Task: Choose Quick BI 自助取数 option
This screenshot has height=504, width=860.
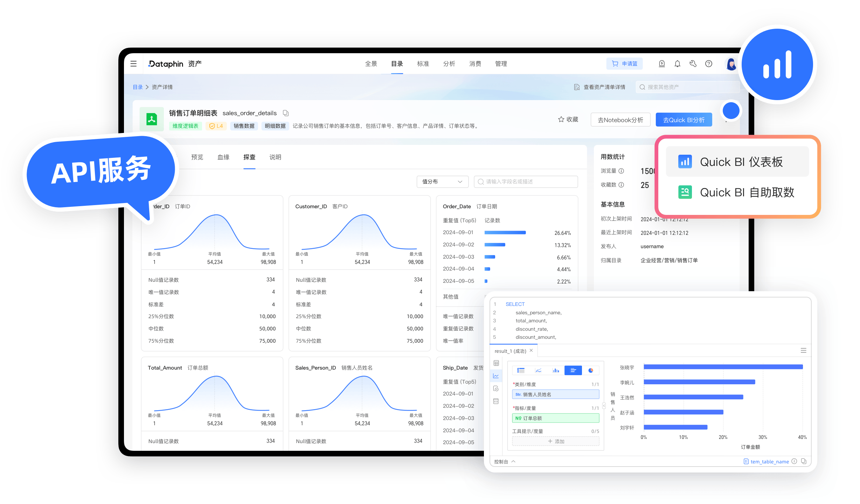Action: pos(737,192)
